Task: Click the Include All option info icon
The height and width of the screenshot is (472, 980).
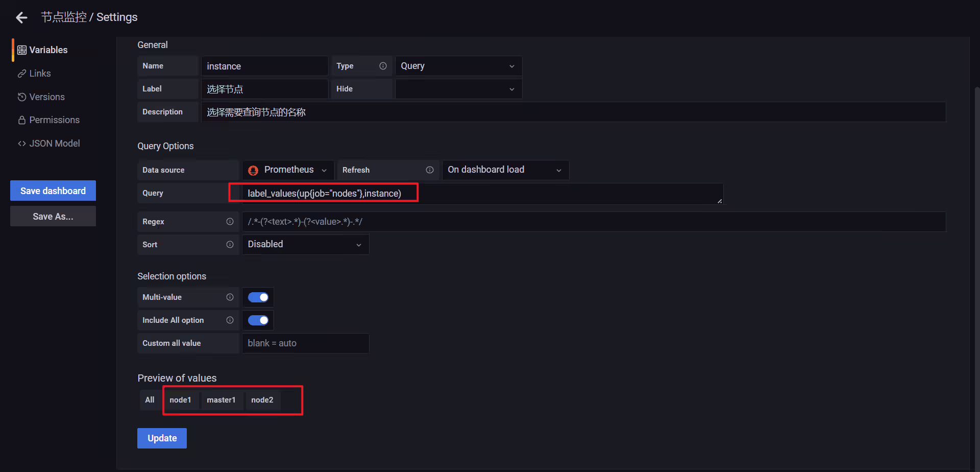Action: pyautogui.click(x=230, y=320)
